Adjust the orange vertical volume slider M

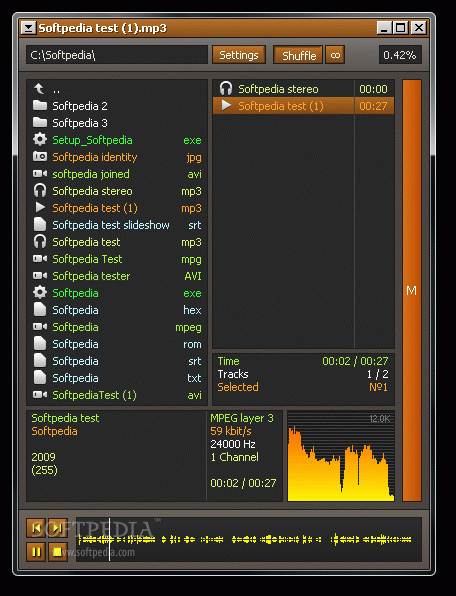412,290
